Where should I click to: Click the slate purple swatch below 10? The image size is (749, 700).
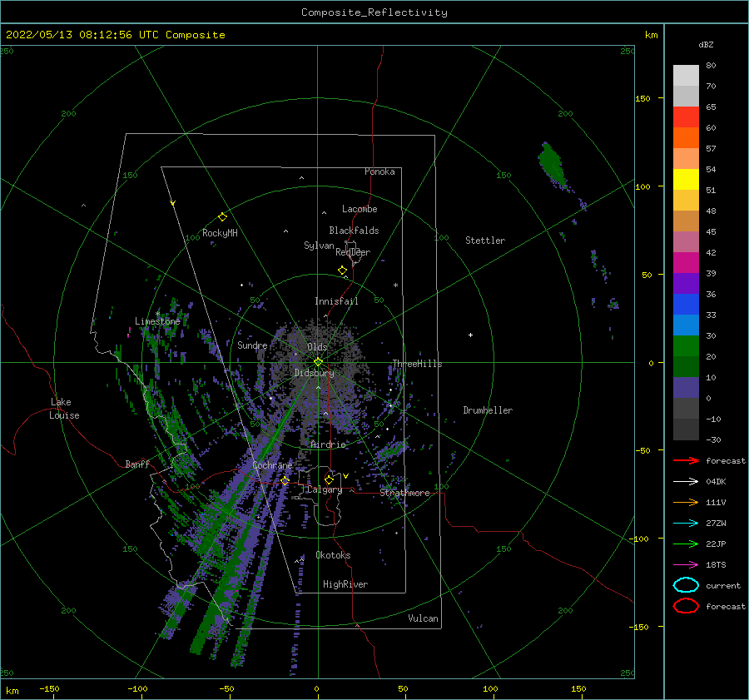pos(686,388)
